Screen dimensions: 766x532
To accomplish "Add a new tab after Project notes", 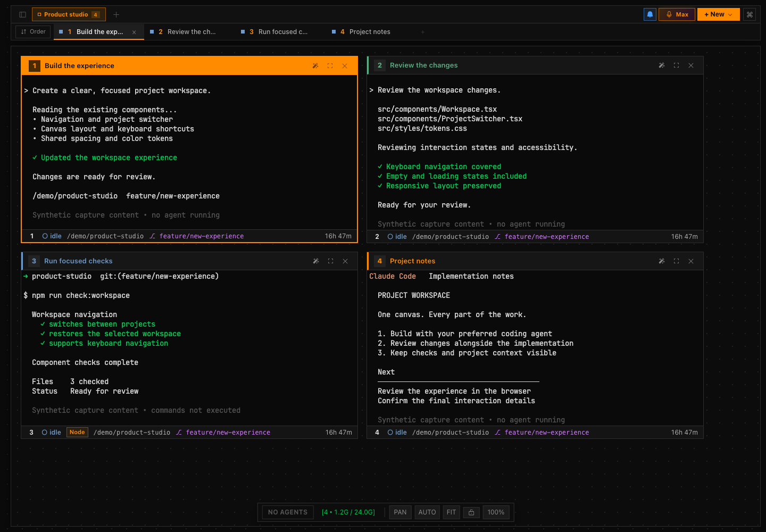I will click(x=423, y=32).
